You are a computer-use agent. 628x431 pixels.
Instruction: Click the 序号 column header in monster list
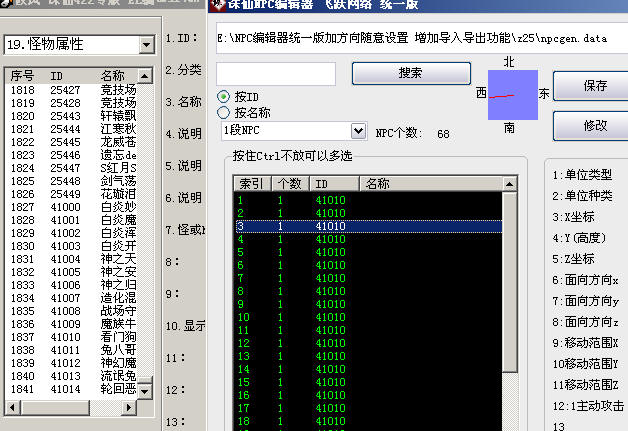pyautogui.click(x=22, y=75)
